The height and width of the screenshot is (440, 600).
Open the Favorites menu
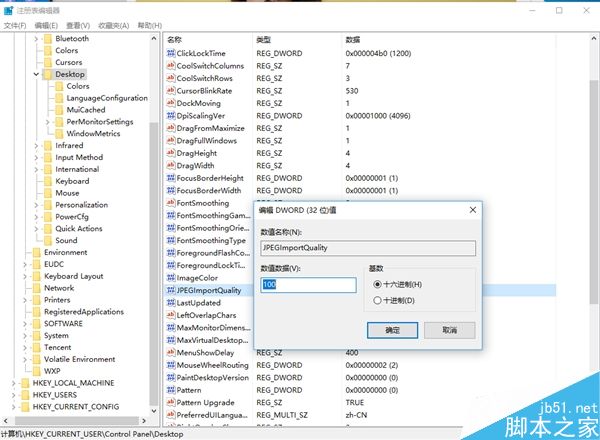(x=114, y=26)
